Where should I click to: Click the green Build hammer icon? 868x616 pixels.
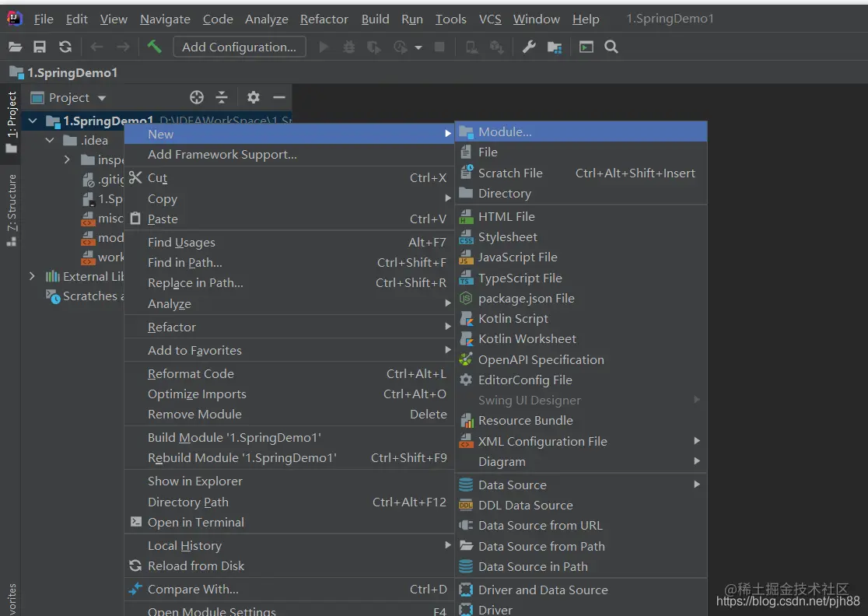click(x=154, y=47)
